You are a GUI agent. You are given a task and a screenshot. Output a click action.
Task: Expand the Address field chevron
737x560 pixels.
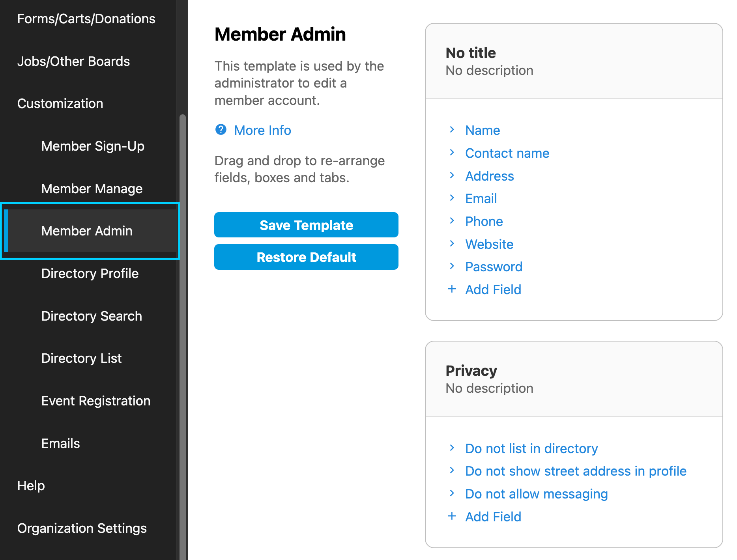click(452, 175)
